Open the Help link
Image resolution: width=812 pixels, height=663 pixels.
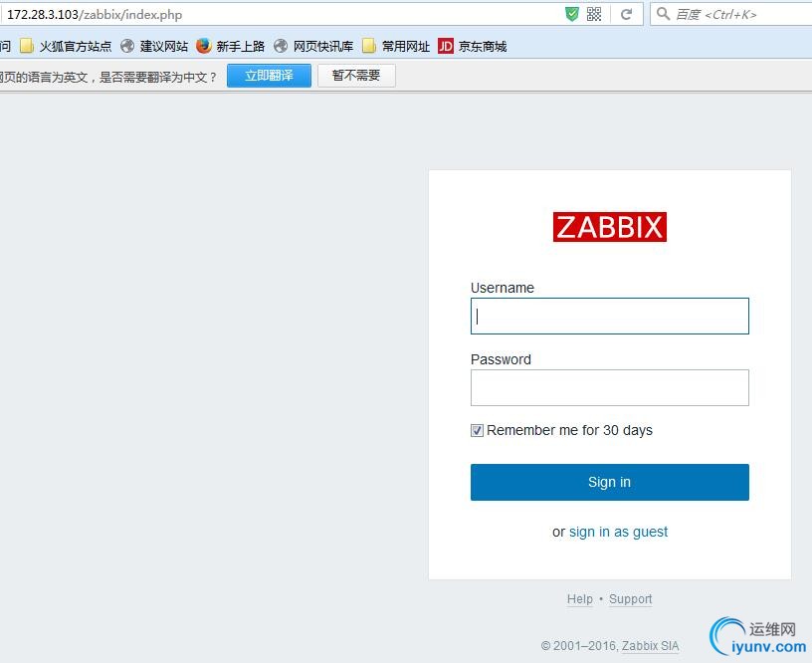(x=580, y=599)
